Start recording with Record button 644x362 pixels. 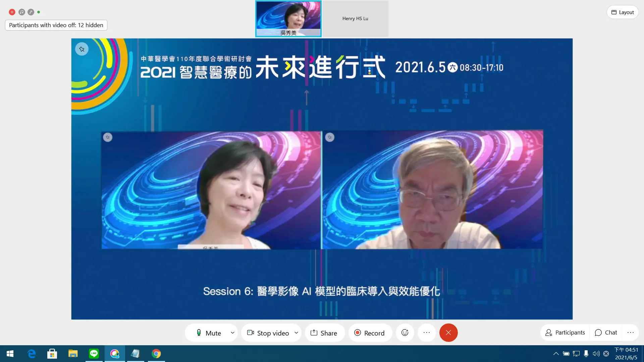370,333
